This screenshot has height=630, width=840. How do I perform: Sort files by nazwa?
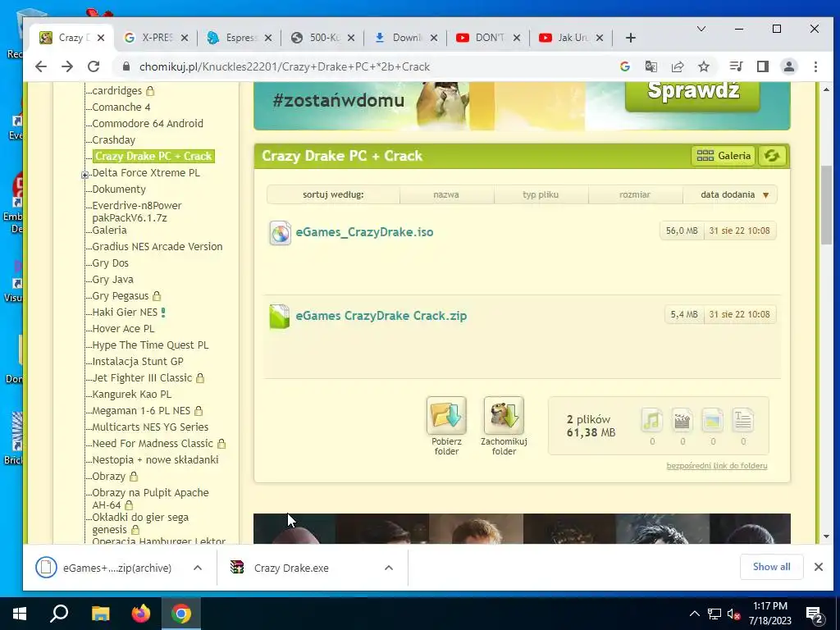[446, 194]
